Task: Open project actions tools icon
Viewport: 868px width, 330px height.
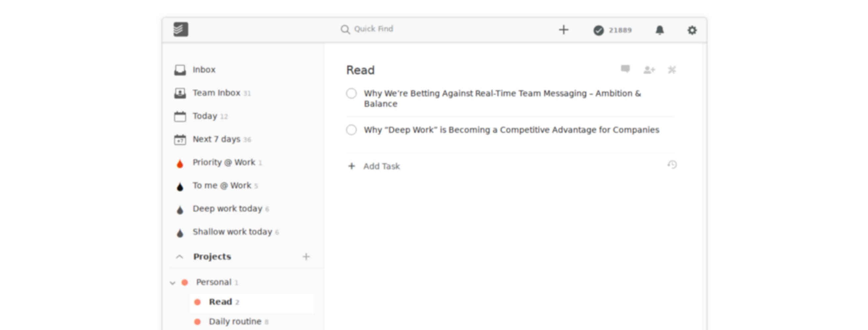Action: pyautogui.click(x=672, y=70)
